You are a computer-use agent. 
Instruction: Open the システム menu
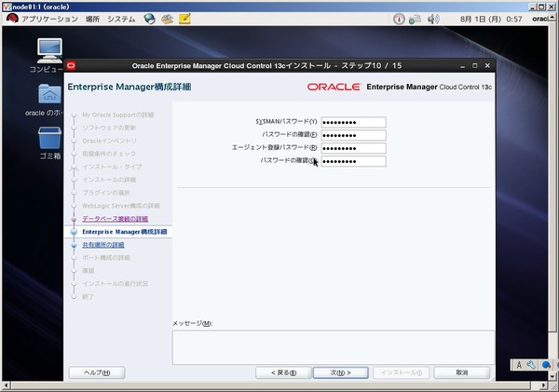click(121, 19)
